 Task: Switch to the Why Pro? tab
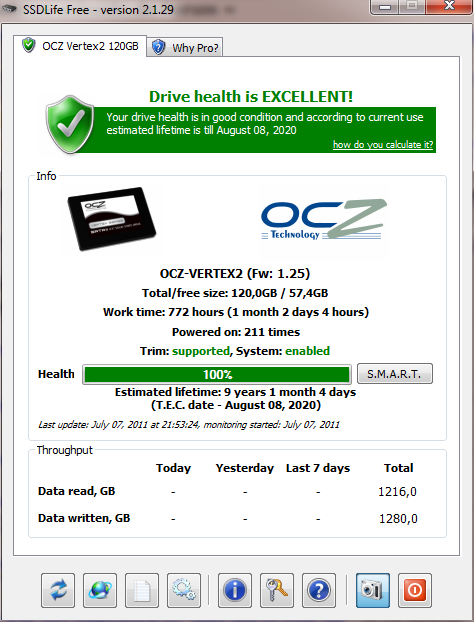[x=185, y=48]
